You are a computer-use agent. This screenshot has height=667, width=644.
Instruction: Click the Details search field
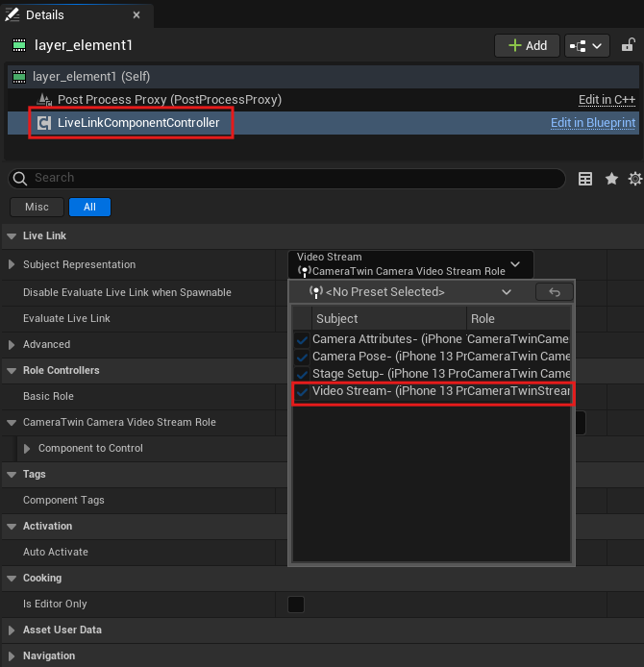(288, 178)
